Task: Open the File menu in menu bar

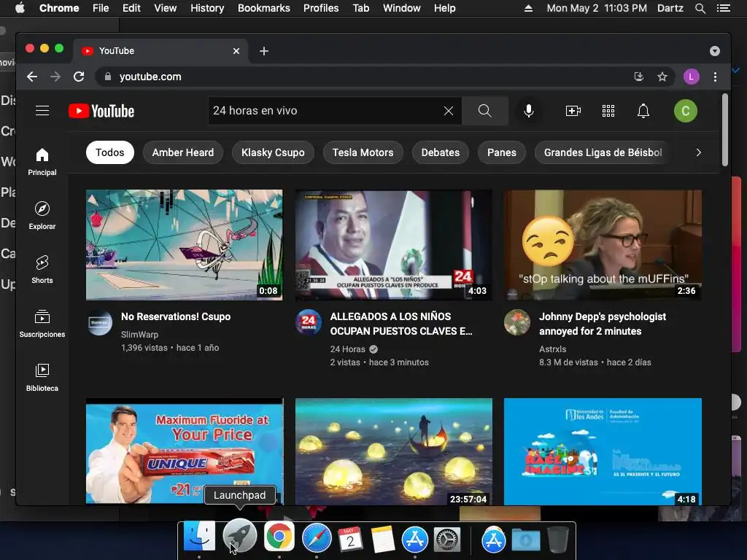Action: (101, 8)
